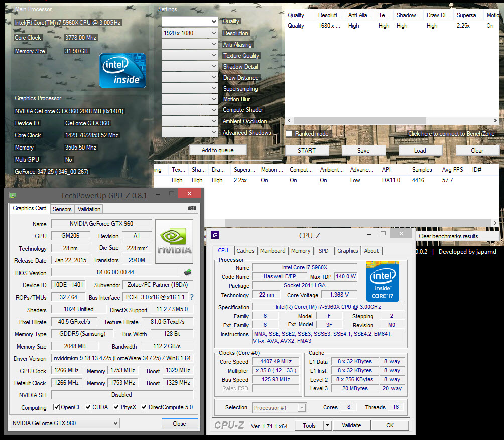Click the Load button in benchmark window

tap(420, 151)
